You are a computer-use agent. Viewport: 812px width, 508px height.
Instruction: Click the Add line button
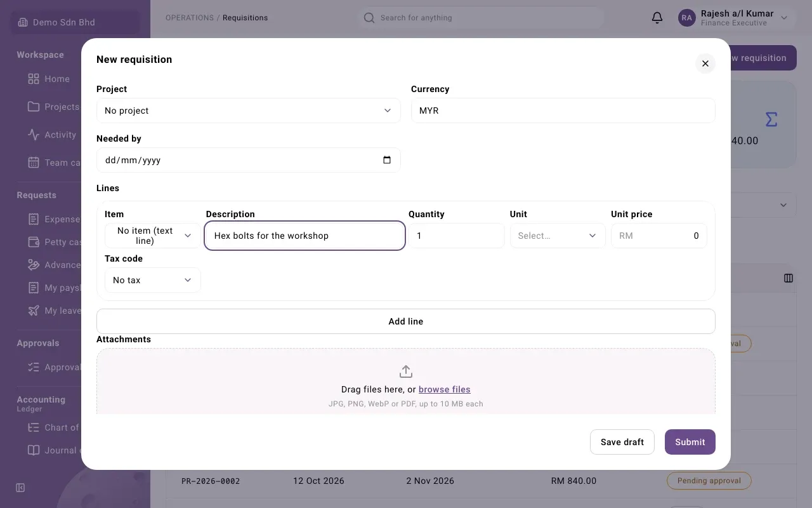[x=406, y=321]
